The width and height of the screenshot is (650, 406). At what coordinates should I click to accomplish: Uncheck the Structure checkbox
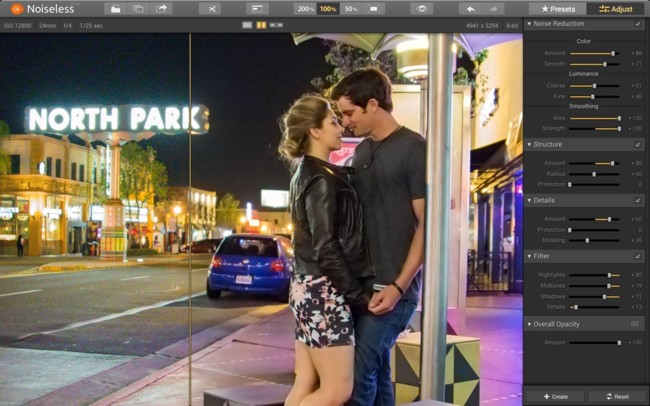[638, 145]
